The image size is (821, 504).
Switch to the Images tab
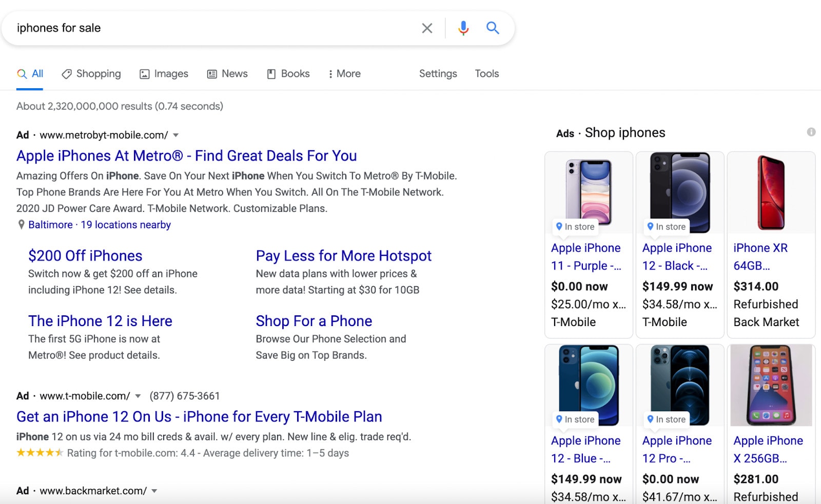164,74
